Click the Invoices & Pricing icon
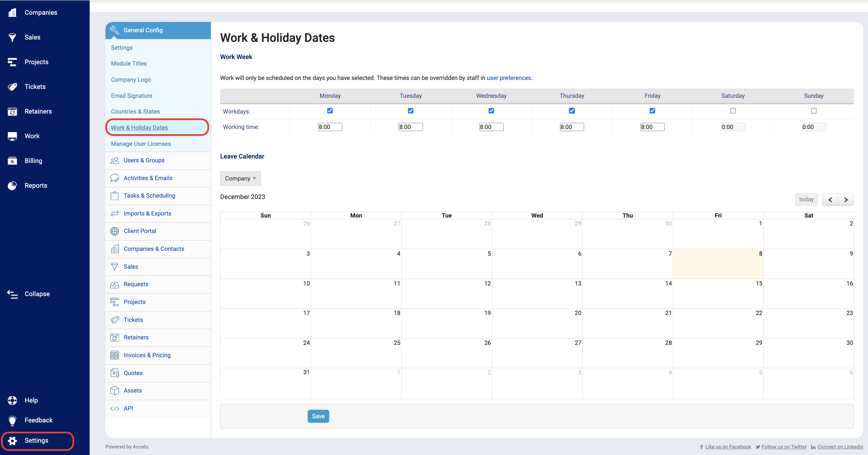868x455 pixels. 115,355
